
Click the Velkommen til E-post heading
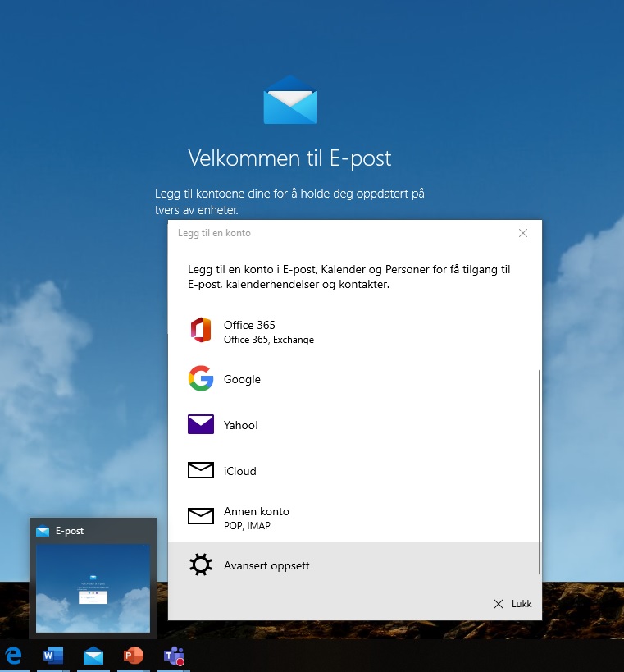[x=289, y=158]
